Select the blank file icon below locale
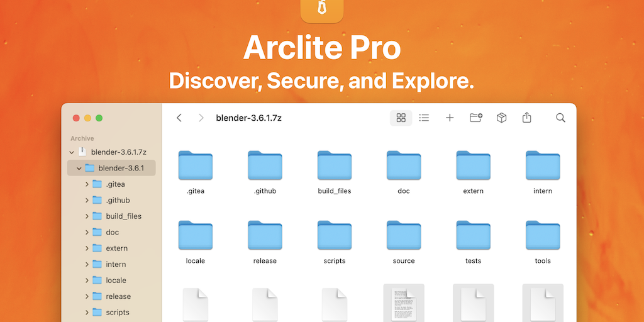This screenshot has height=322, width=644. 196,304
